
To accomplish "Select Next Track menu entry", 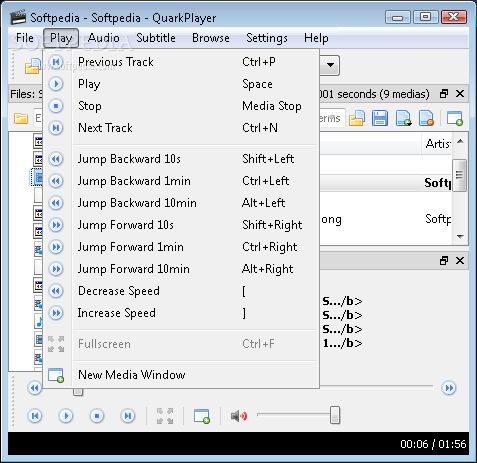I will 181,128.
